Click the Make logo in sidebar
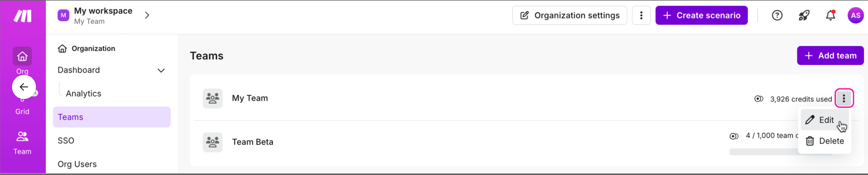This screenshot has height=175, width=868. point(22,16)
